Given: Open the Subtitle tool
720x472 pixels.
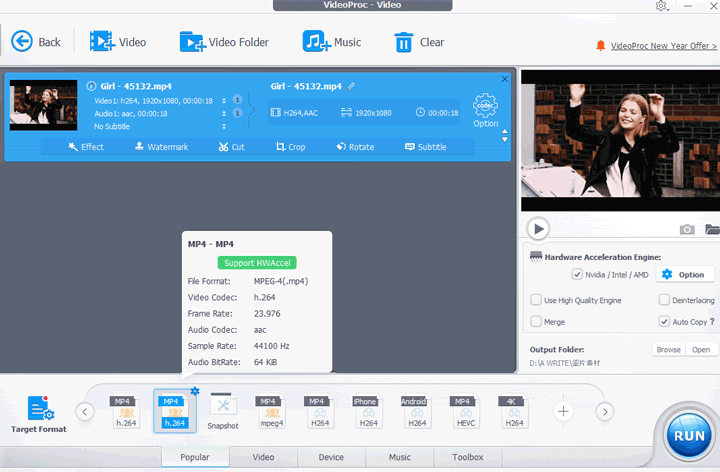Looking at the screenshot, I should point(426,147).
